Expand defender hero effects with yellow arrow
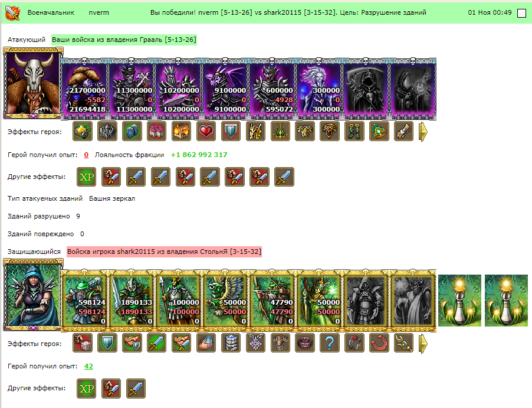Image resolution: width=532 pixels, height=408 pixels. point(423,343)
